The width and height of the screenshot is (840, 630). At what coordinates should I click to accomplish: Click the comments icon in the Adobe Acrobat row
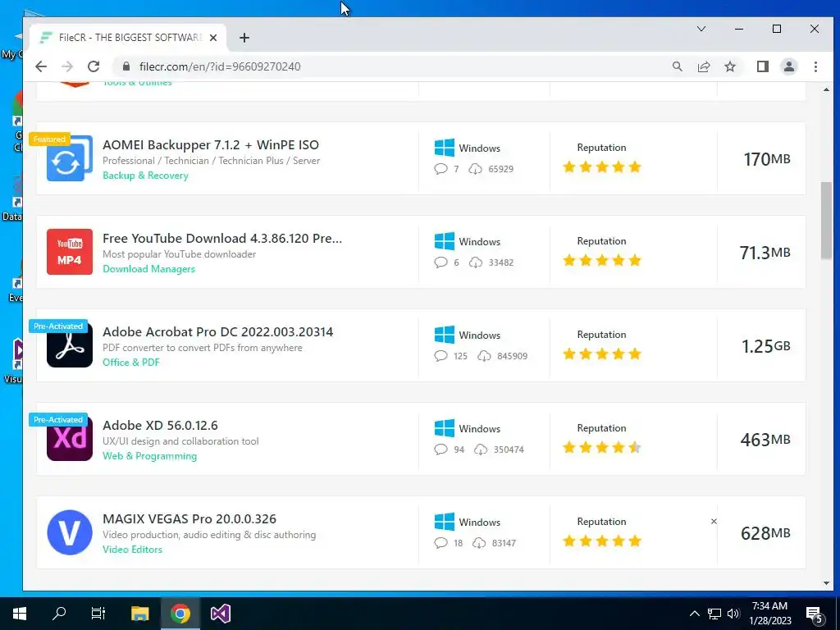(x=441, y=356)
